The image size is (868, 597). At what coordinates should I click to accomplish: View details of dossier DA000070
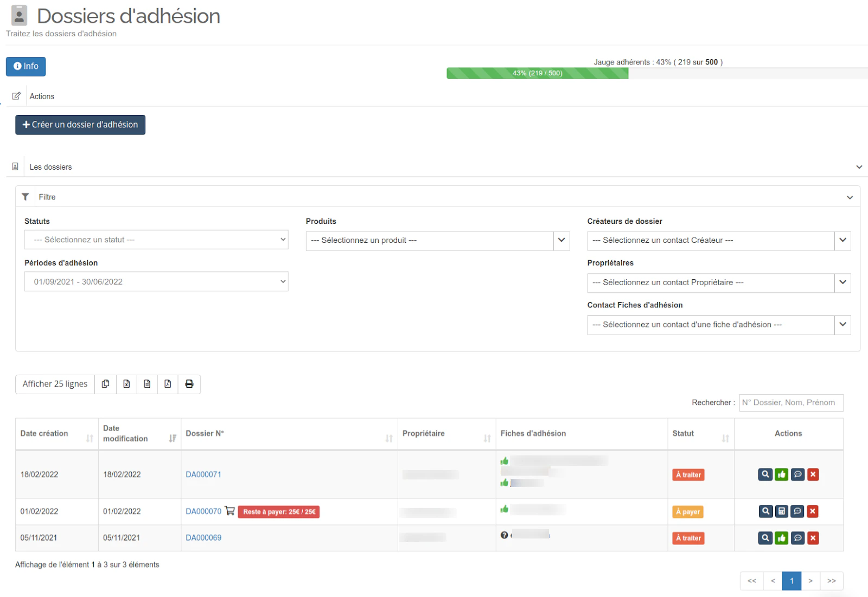coord(765,511)
